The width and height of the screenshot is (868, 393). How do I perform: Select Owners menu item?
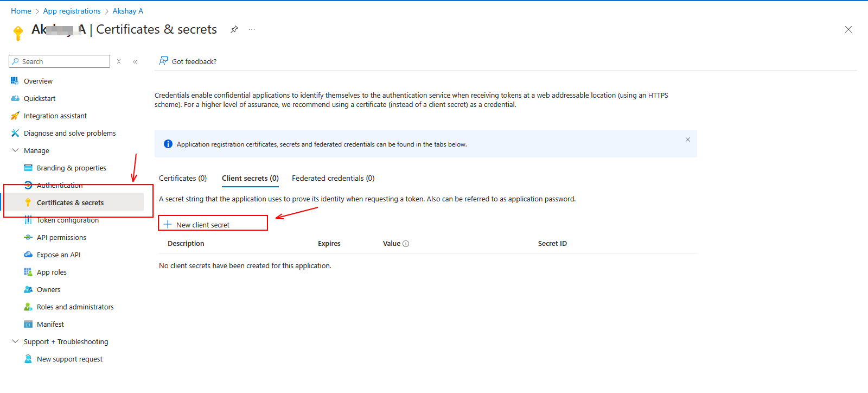(x=49, y=289)
